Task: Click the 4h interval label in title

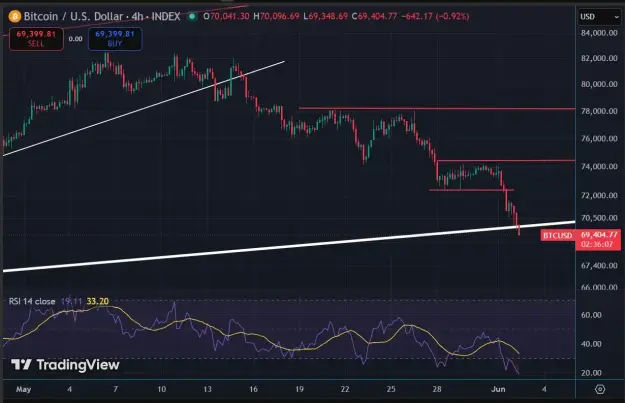Action: [x=138, y=16]
